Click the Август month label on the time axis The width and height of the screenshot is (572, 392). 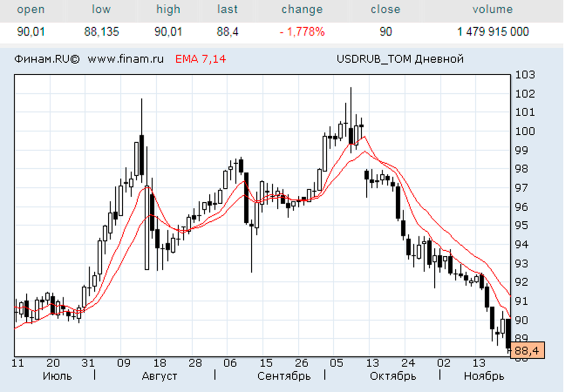159,375
